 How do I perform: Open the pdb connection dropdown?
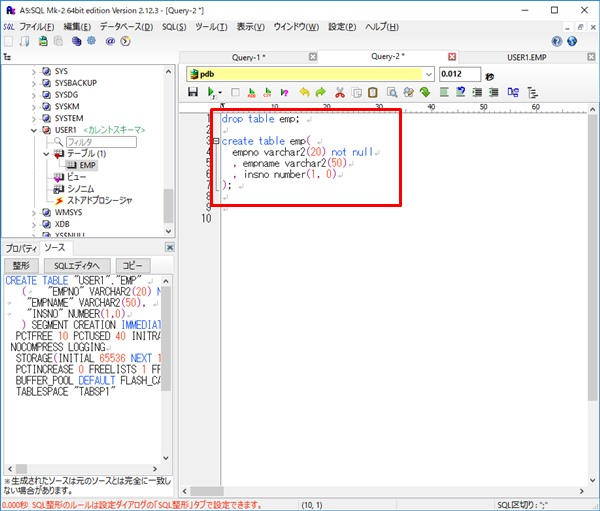pyautogui.click(x=429, y=74)
